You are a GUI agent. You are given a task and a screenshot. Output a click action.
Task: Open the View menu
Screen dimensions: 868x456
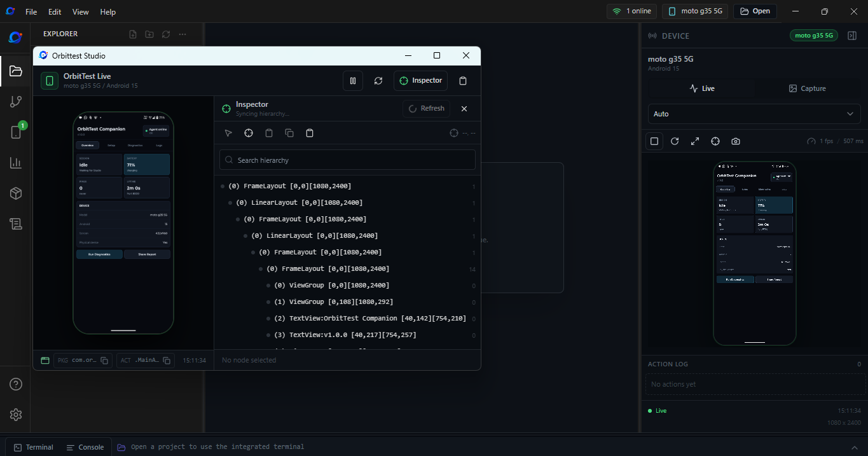81,12
